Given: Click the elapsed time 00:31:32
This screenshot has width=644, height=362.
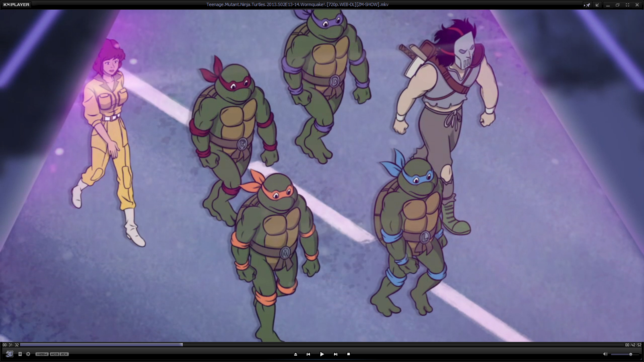Looking at the screenshot, I should (x=10, y=345).
